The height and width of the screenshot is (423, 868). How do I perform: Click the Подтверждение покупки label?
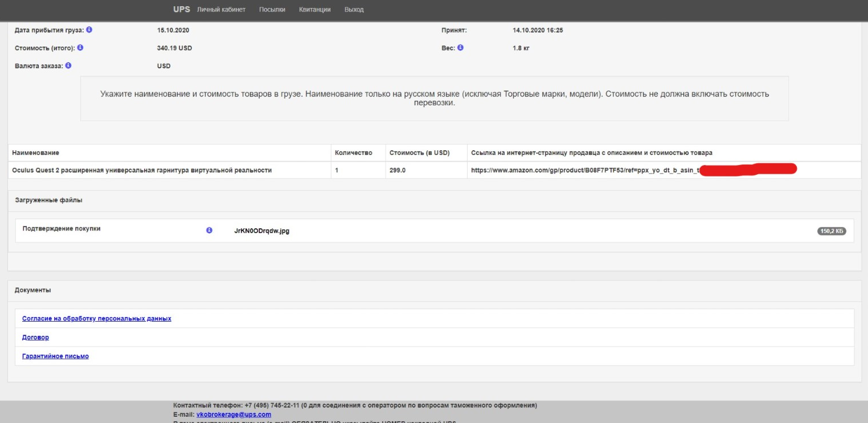(x=62, y=229)
